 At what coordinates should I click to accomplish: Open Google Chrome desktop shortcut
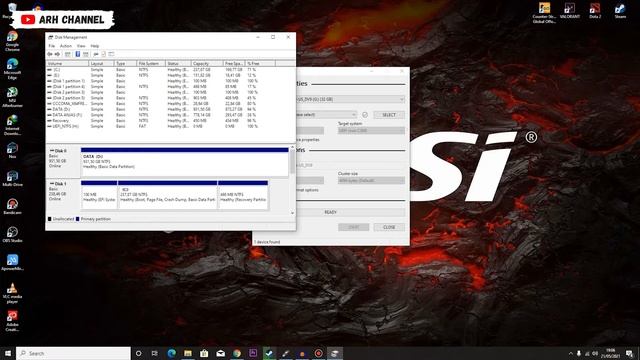click(12, 41)
